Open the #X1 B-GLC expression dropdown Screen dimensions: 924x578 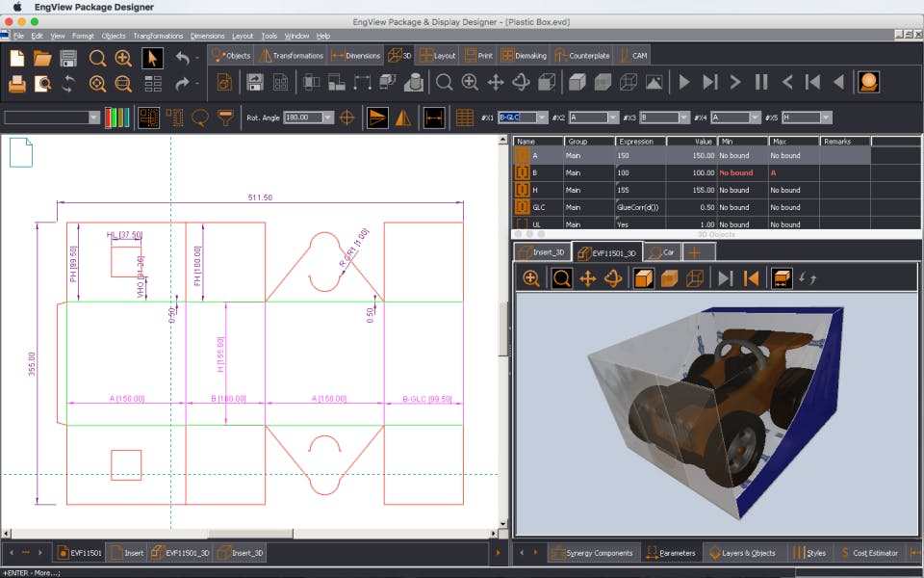pos(542,118)
